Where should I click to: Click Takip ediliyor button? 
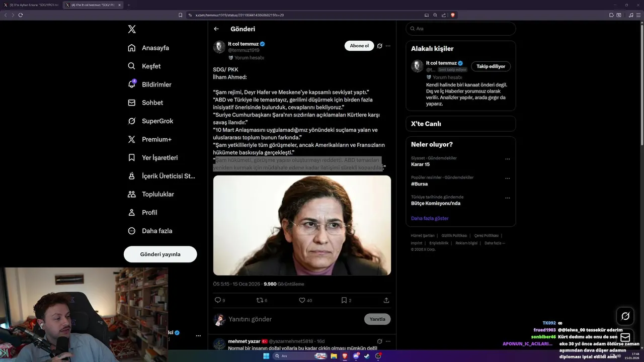491,66
